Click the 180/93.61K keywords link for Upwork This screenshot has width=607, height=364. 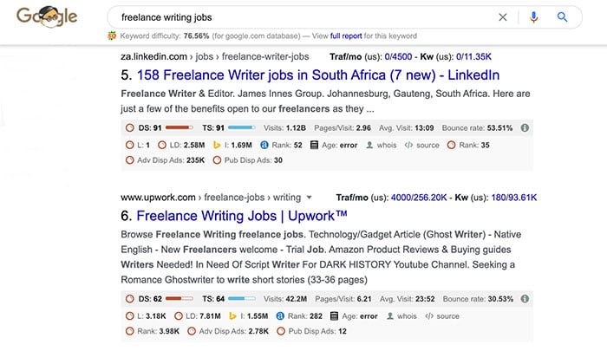(x=513, y=198)
